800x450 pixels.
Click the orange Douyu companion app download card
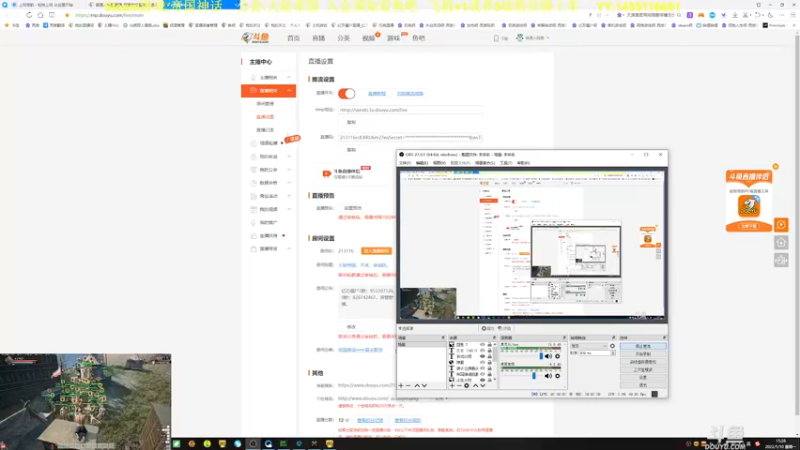[749, 201]
